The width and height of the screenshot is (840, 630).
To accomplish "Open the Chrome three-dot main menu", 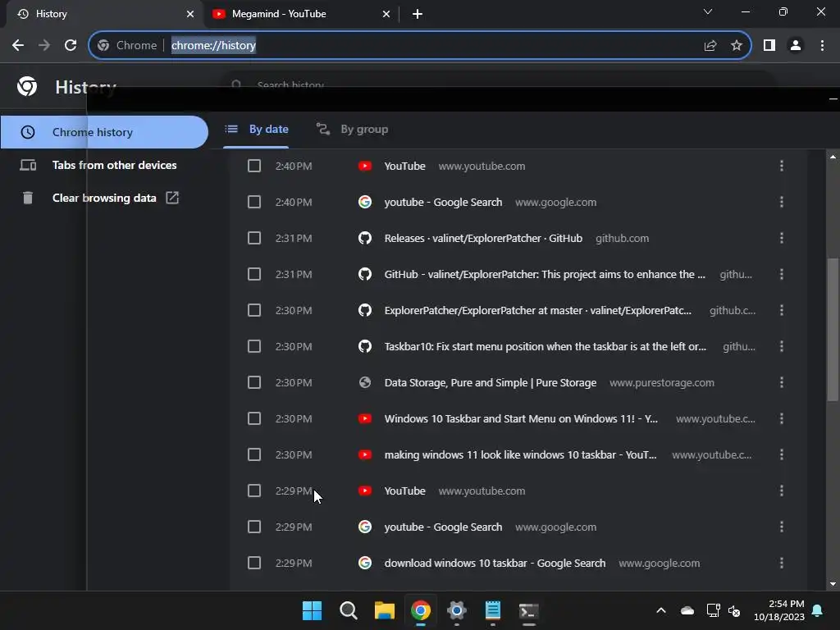I will point(822,46).
